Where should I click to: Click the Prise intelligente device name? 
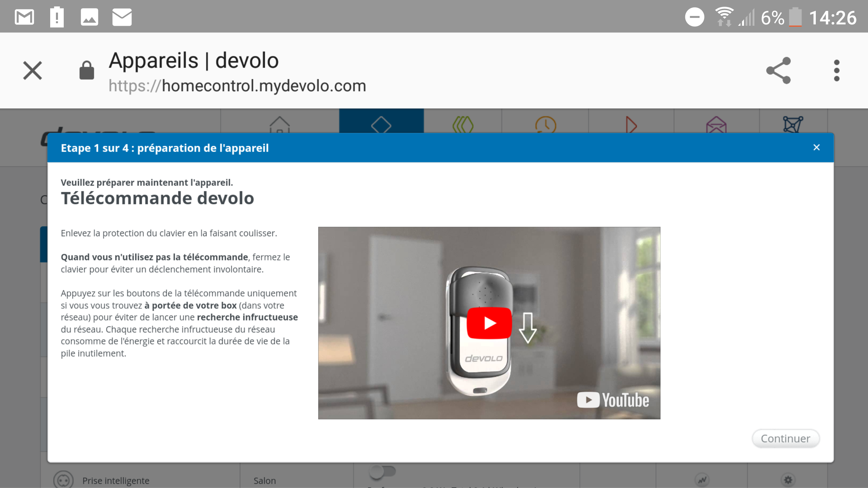click(116, 481)
